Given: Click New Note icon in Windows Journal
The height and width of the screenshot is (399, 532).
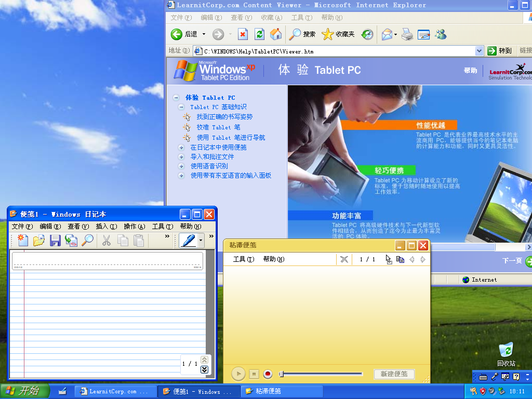Looking at the screenshot, I should 22,240.
